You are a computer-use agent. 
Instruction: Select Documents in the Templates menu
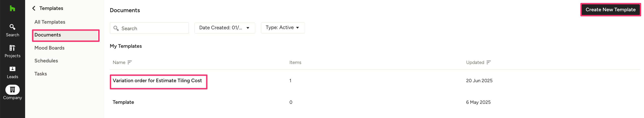[48, 35]
